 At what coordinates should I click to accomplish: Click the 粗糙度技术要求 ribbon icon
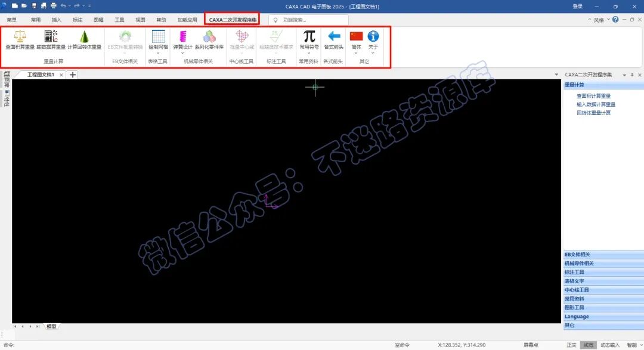[x=276, y=36]
